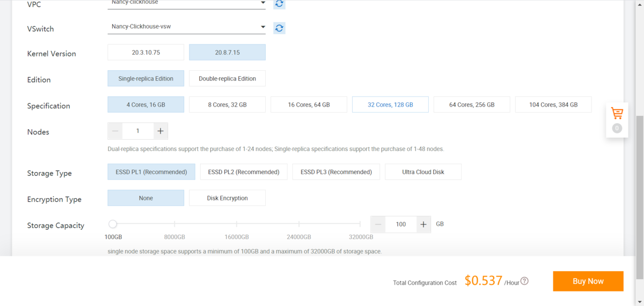Increase node count with plus button
The height and width of the screenshot is (306, 644).
(160, 131)
